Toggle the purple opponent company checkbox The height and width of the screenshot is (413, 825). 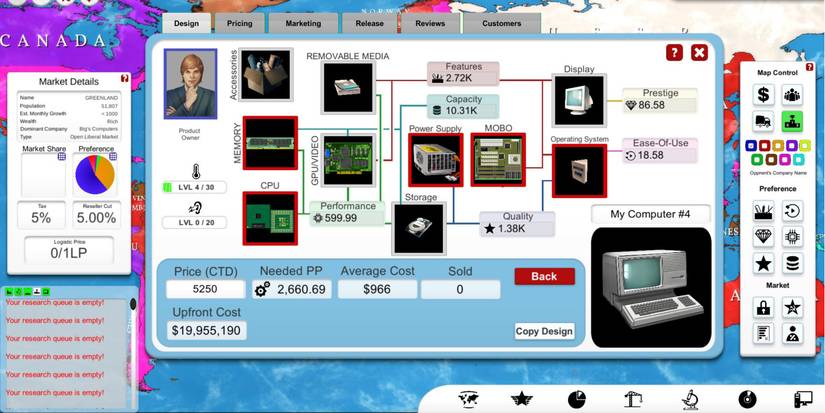coord(792,145)
